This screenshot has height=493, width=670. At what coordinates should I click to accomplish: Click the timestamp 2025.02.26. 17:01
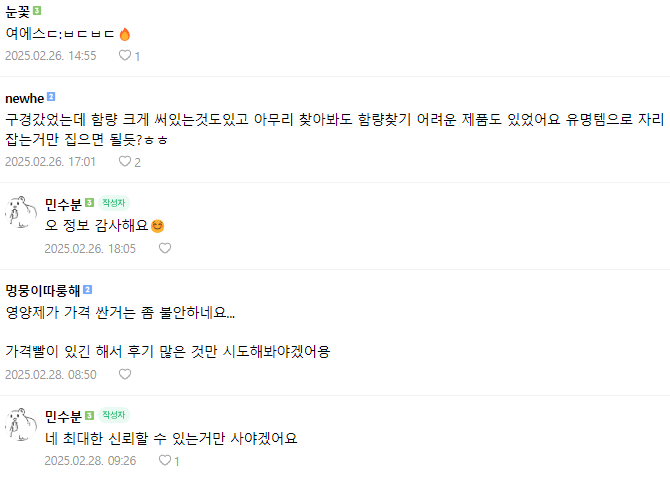[x=50, y=161]
